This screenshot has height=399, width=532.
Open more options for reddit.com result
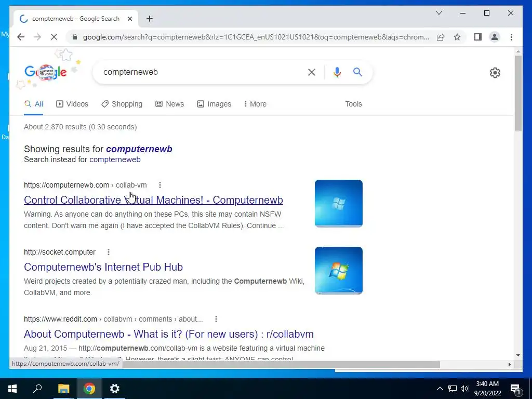(216, 319)
